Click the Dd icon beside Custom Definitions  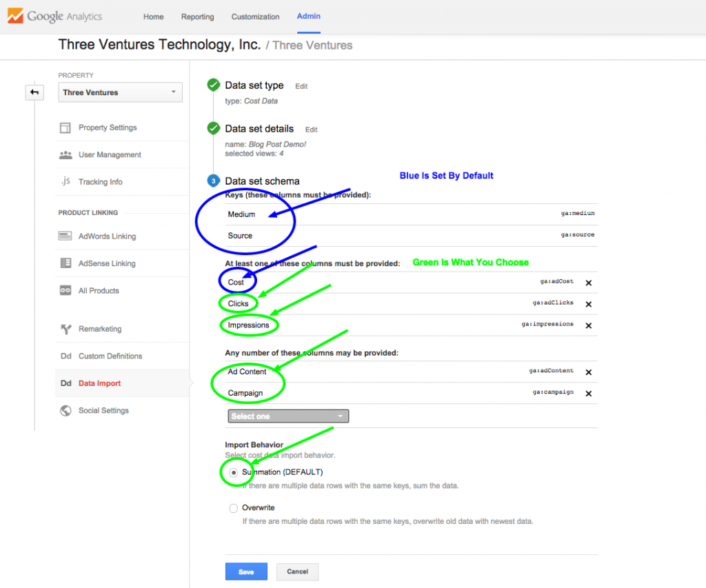coord(65,356)
